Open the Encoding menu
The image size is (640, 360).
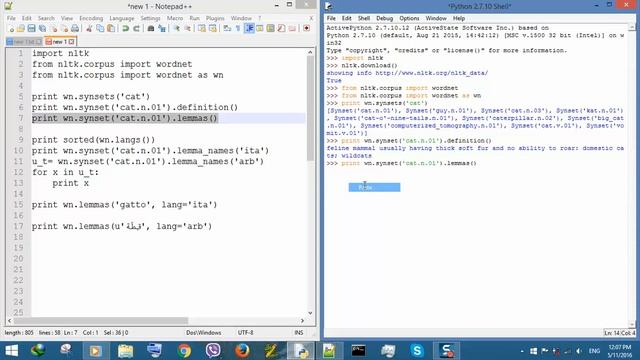point(91,18)
